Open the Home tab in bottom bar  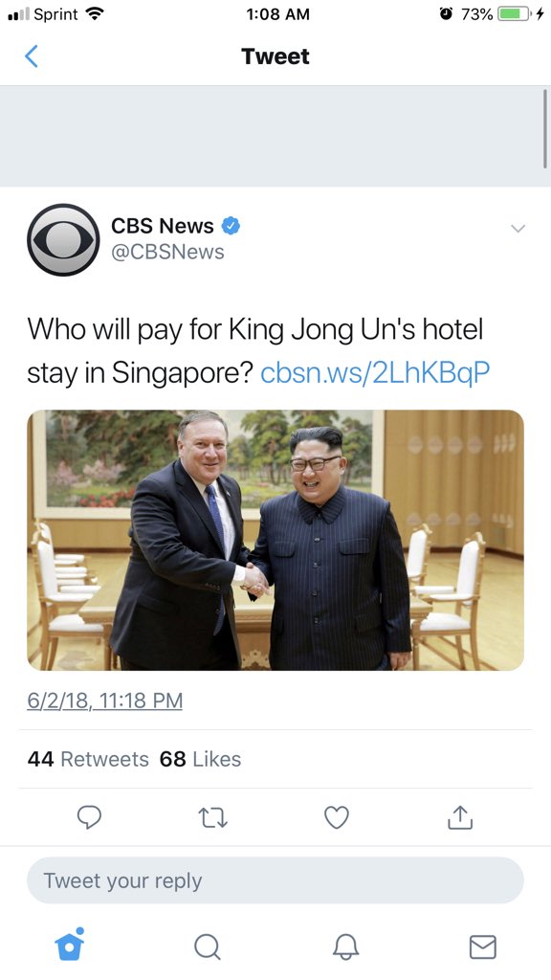[x=69, y=944]
